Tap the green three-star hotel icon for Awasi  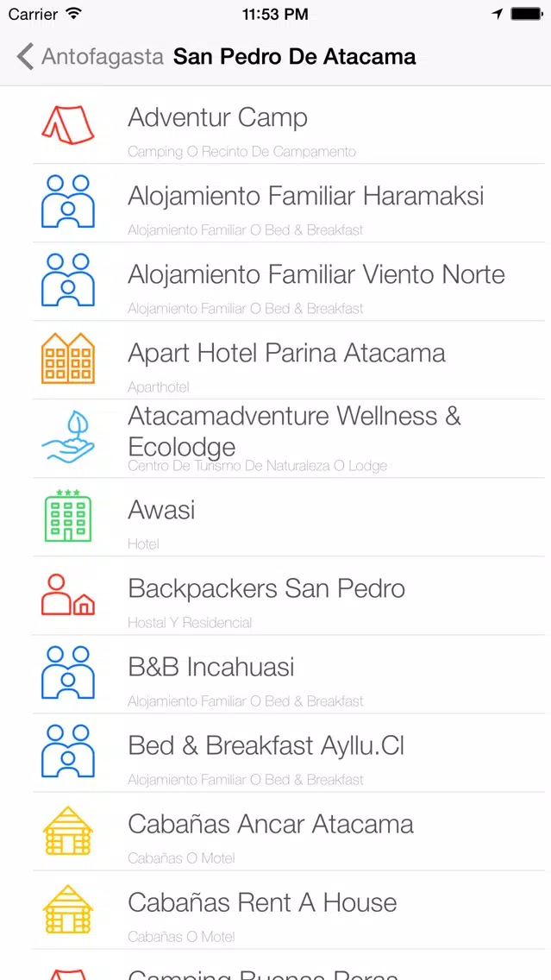[67, 516]
